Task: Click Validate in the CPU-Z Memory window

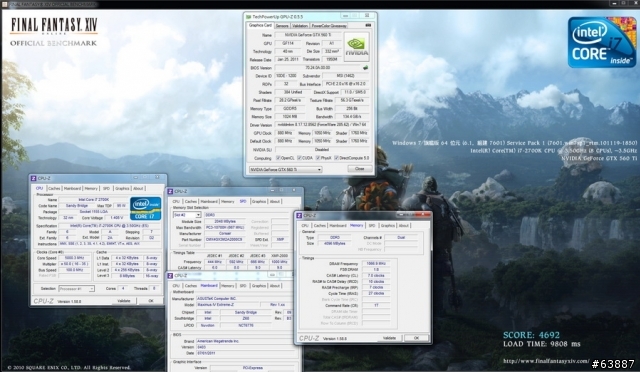Action: [389, 338]
